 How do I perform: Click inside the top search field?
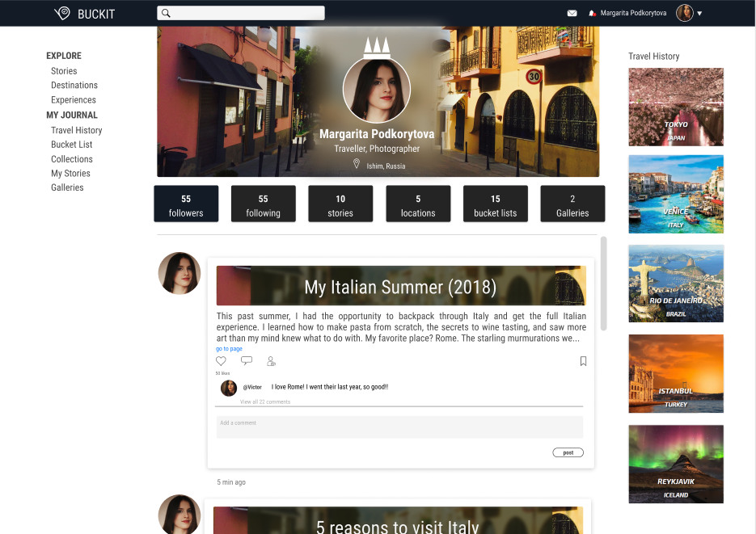click(x=241, y=13)
